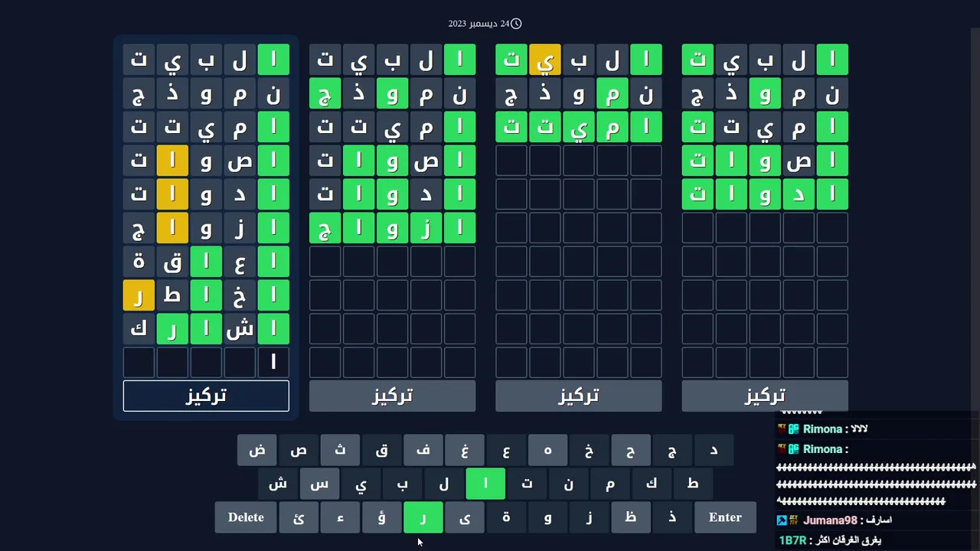Click the yellow ر tile in the first board
980x551 pixels.
(x=139, y=295)
